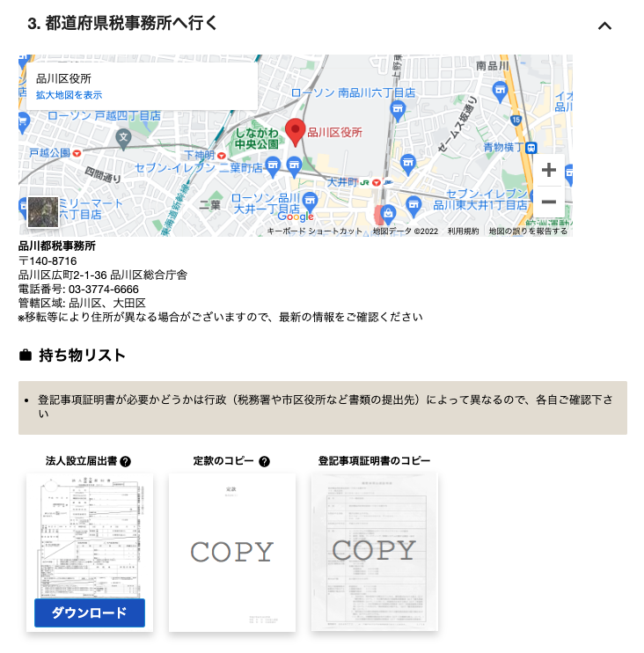
Task: Click ローソン 南品川六丁目店 store marker
Action: click(398, 110)
